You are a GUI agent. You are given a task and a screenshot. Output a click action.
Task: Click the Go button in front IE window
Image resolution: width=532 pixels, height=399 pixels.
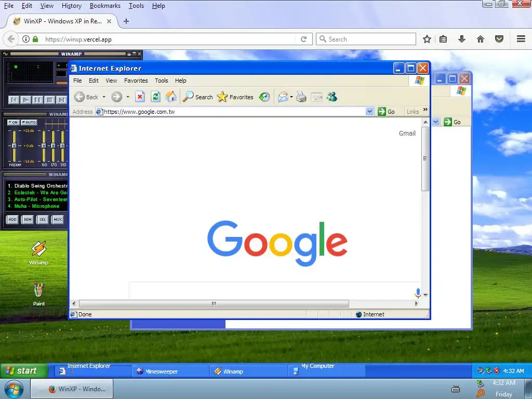tap(386, 112)
